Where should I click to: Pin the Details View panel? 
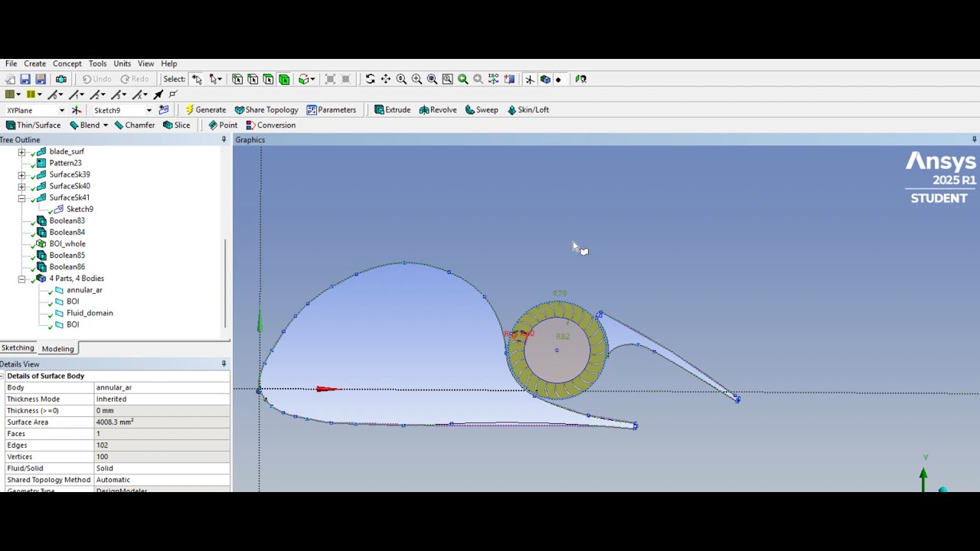tap(224, 364)
